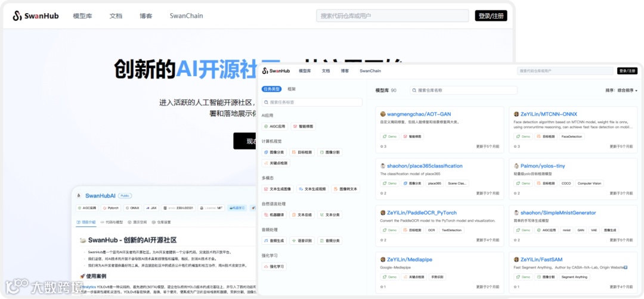Select 项目介绍 tab in SwanHubAI preview
The height and width of the screenshot is (299, 644).
point(86,222)
